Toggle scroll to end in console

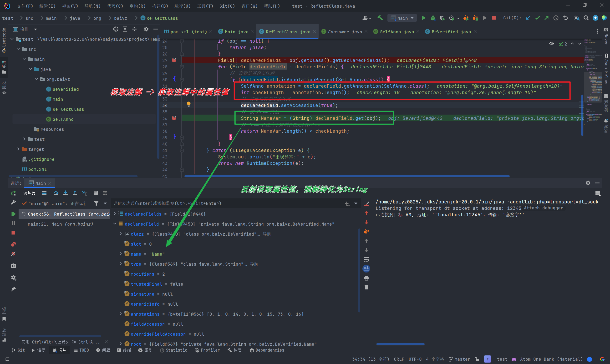[366, 268]
